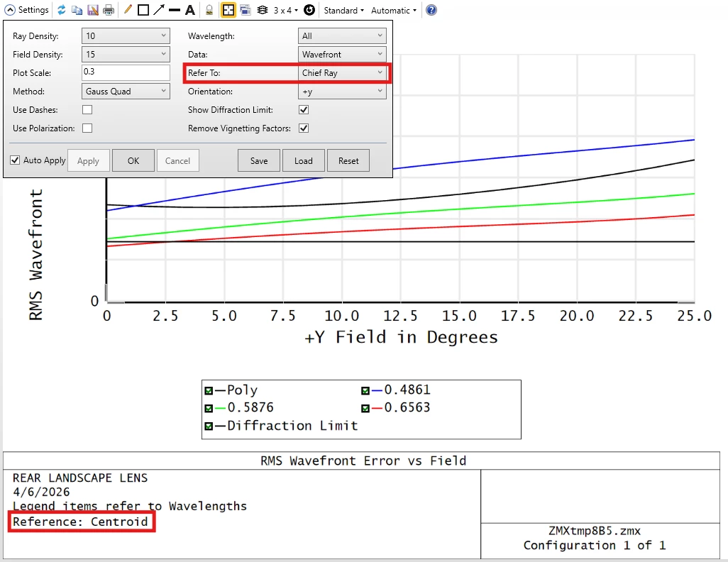Toggle the Auto Apply checkbox
This screenshot has height=562, width=728.
[15, 160]
